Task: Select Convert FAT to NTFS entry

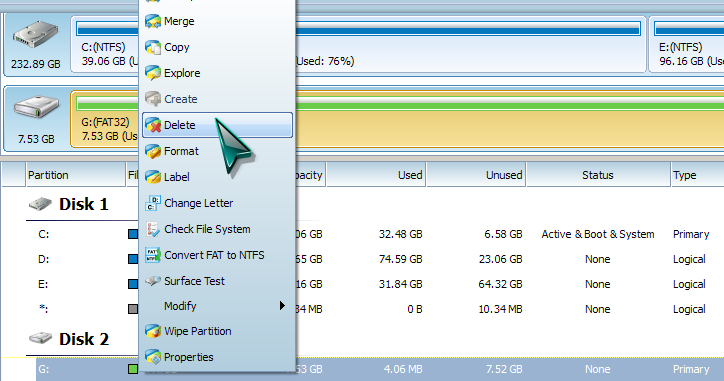Action: click(x=217, y=255)
